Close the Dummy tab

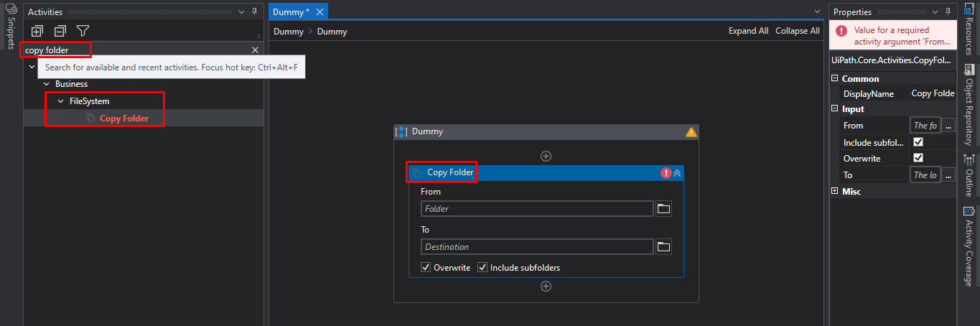319,11
